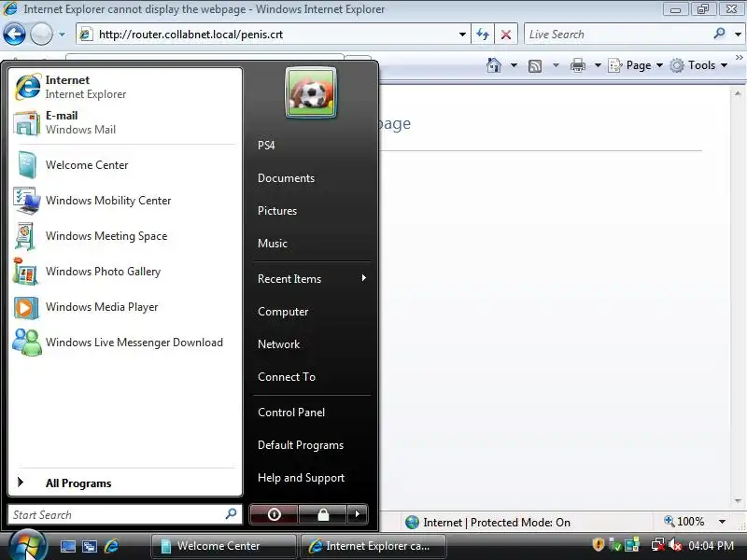Viewport: 747px width, 560px height.
Task: Open Print options dropdown arrow
Action: click(598, 65)
